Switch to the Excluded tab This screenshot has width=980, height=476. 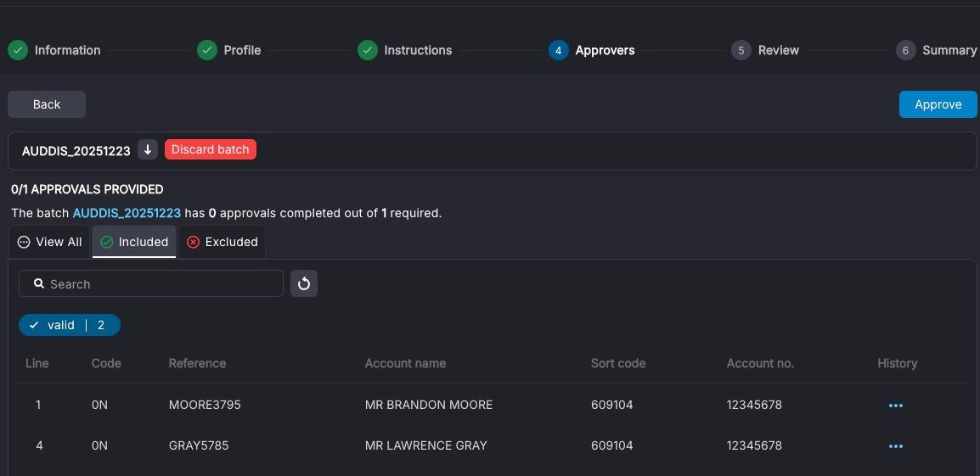coord(222,242)
